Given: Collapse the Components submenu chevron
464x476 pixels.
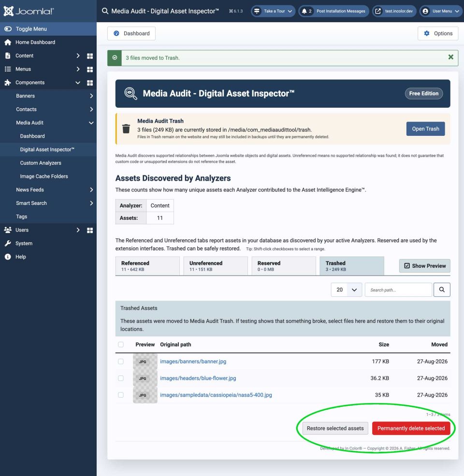Looking at the screenshot, I should click(x=78, y=83).
